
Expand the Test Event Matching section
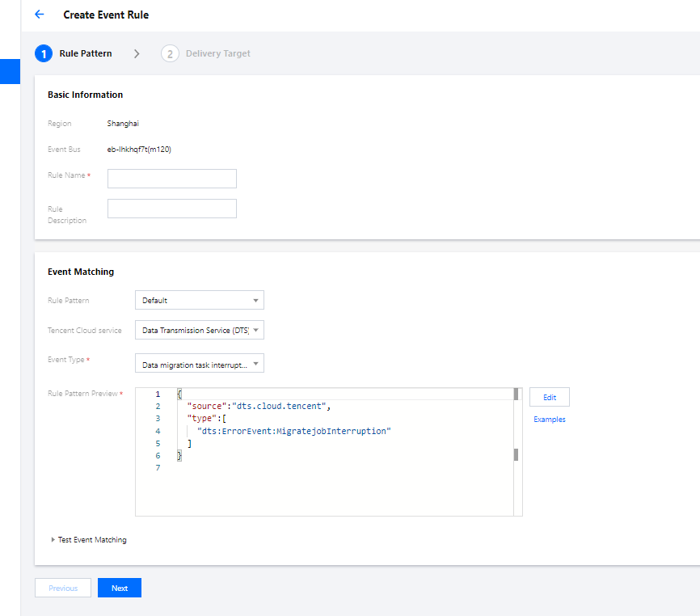89,540
